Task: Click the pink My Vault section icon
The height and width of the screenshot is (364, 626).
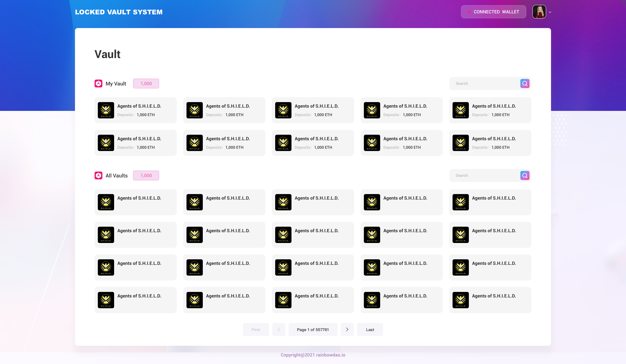Action: coord(98,83)
